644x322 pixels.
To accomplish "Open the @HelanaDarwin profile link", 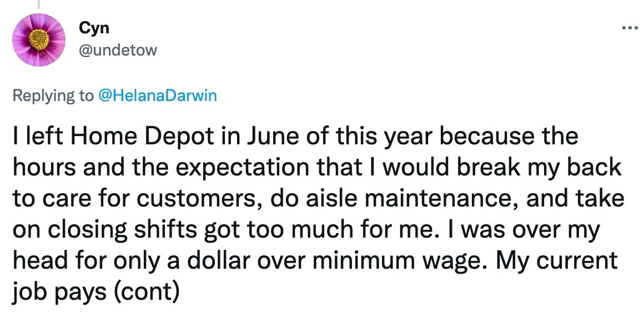I will [157, 95].
